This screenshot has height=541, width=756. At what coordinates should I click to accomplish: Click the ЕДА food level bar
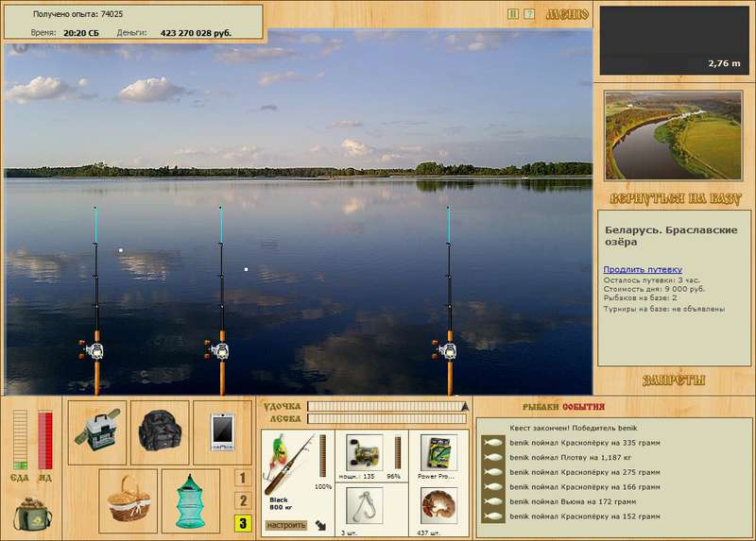20,439
